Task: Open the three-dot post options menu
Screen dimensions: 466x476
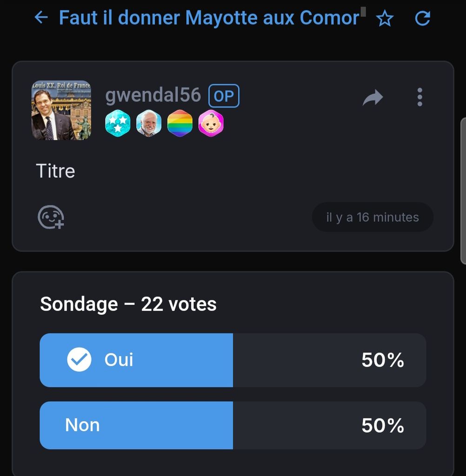Action: click(x=419, y=97)
